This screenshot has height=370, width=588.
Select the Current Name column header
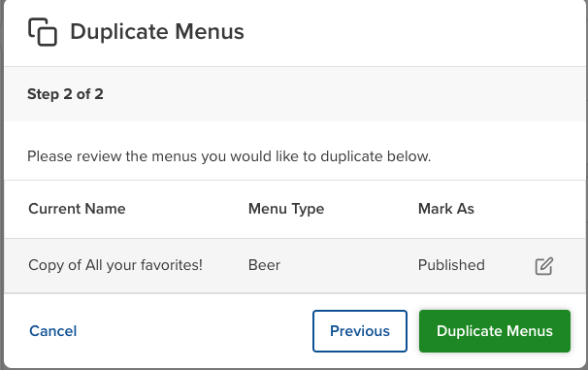pos(77,209)
